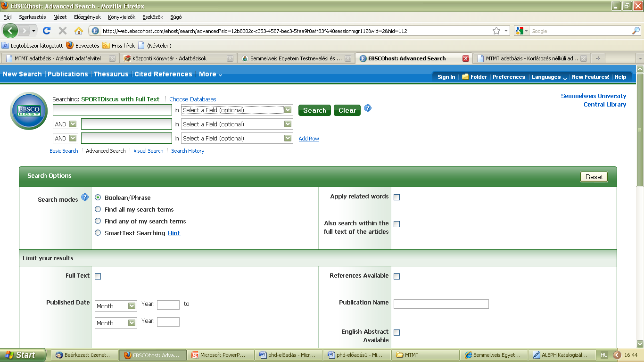The image size is (644, 362).
Task: Open the Choose Databases link
Action: [x=193, y=99]
